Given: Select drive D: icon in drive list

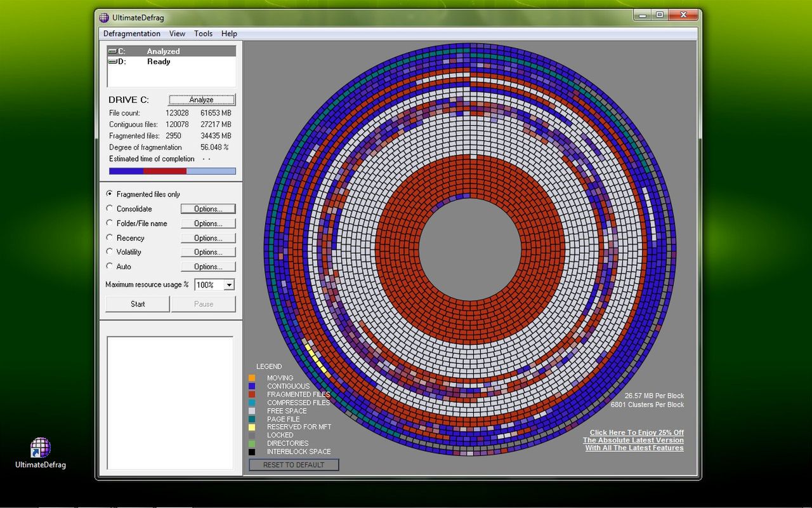Looking at the screenshot, I should (112, 62).
